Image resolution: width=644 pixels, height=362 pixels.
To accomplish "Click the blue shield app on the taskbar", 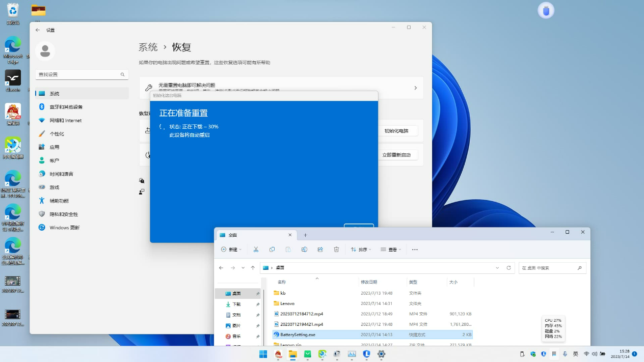I will (366, 354).
